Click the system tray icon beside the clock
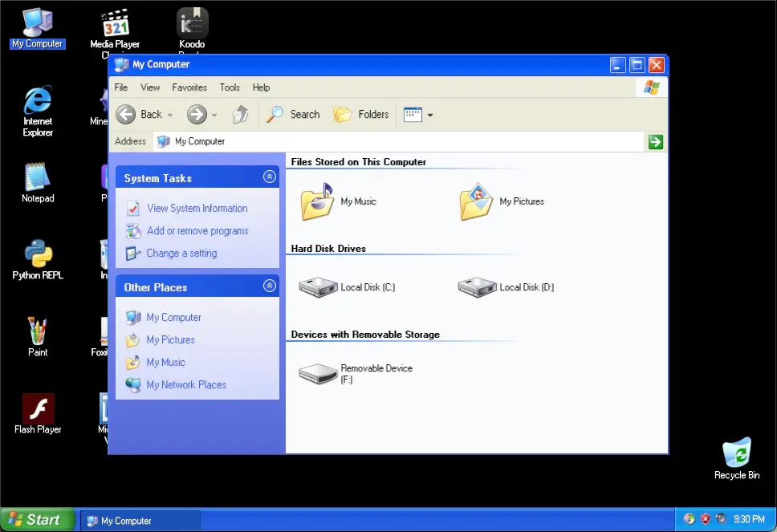 (721, 519)
